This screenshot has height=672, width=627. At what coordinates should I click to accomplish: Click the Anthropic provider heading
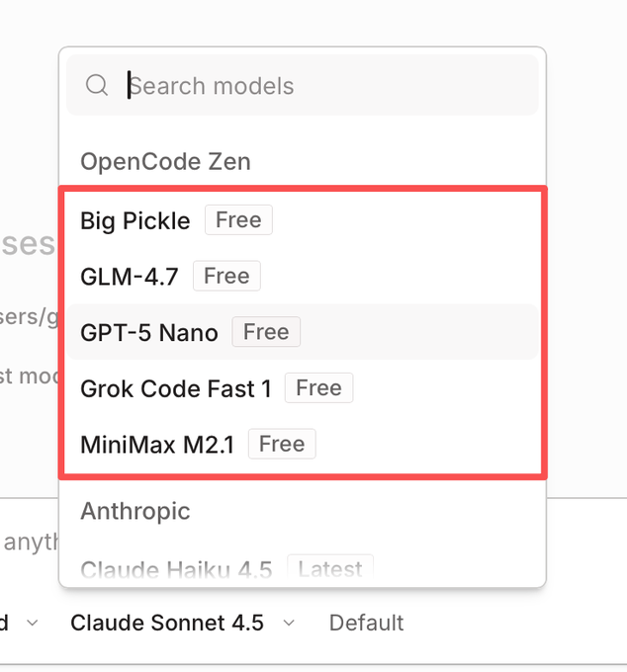134,511
